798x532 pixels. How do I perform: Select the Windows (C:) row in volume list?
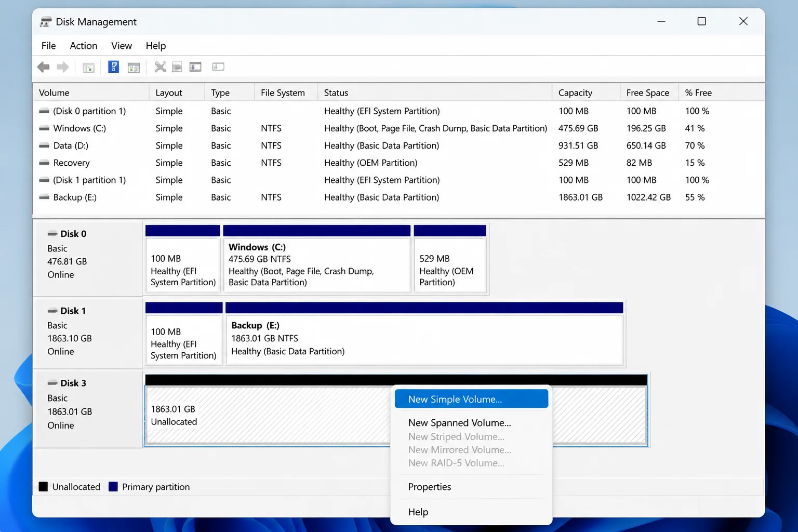tap(398, 128)
